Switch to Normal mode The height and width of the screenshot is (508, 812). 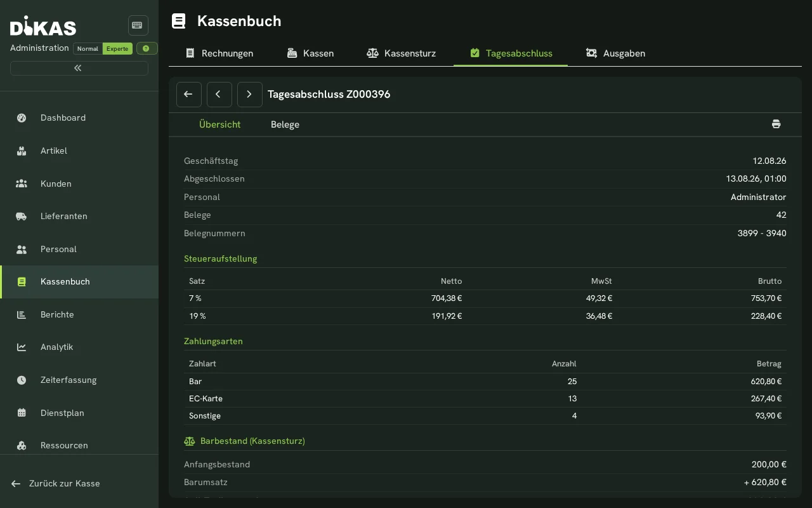pyautogui.click(x=88, y=49)
